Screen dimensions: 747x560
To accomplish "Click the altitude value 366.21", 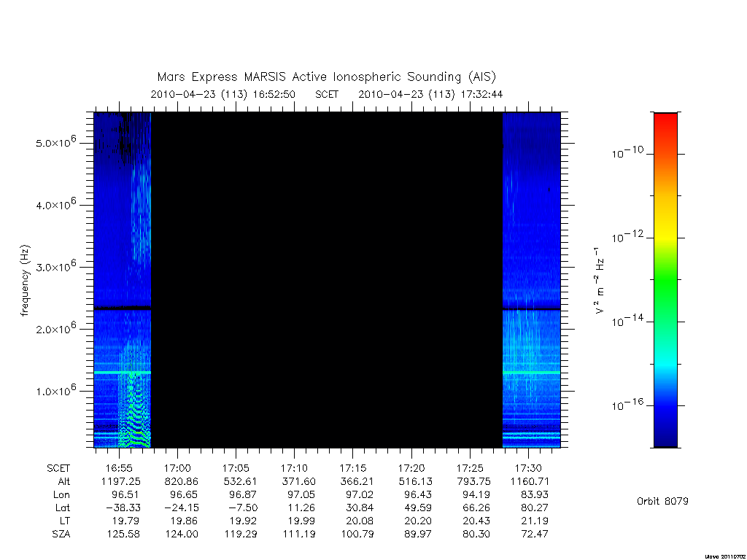I will pyautogui.click(x=357, y=481).
